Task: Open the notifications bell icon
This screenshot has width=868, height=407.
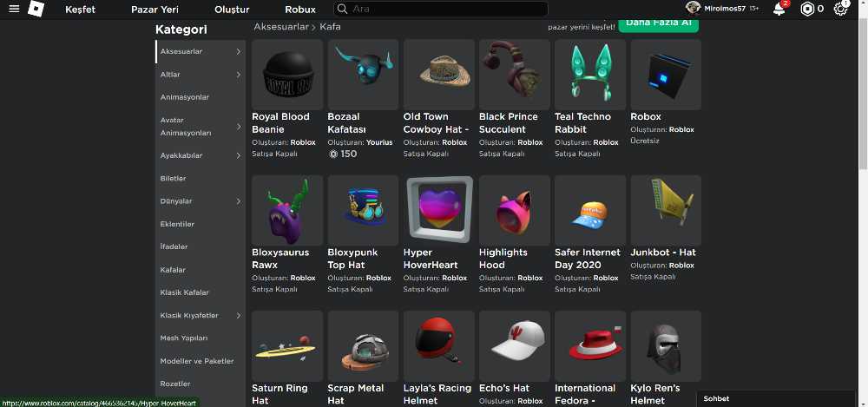Action: click(779, 9)
